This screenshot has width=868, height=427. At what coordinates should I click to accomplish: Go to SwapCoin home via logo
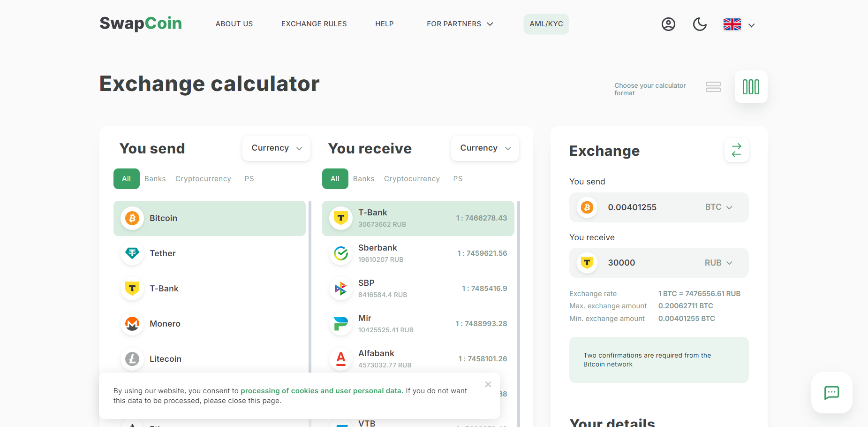point(141,23)
